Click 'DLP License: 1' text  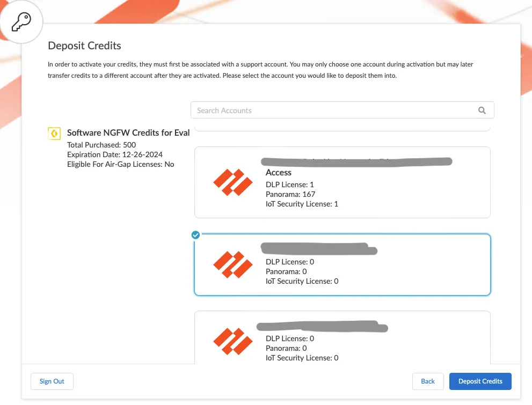coord(290,185)
